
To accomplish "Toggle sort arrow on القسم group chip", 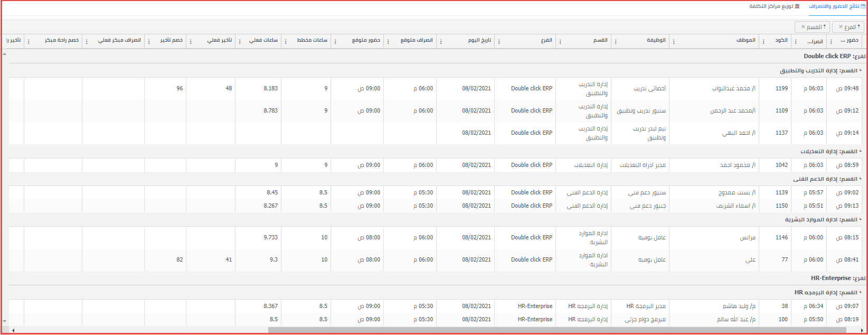I will pyautogui.click(x=825, y=26).
